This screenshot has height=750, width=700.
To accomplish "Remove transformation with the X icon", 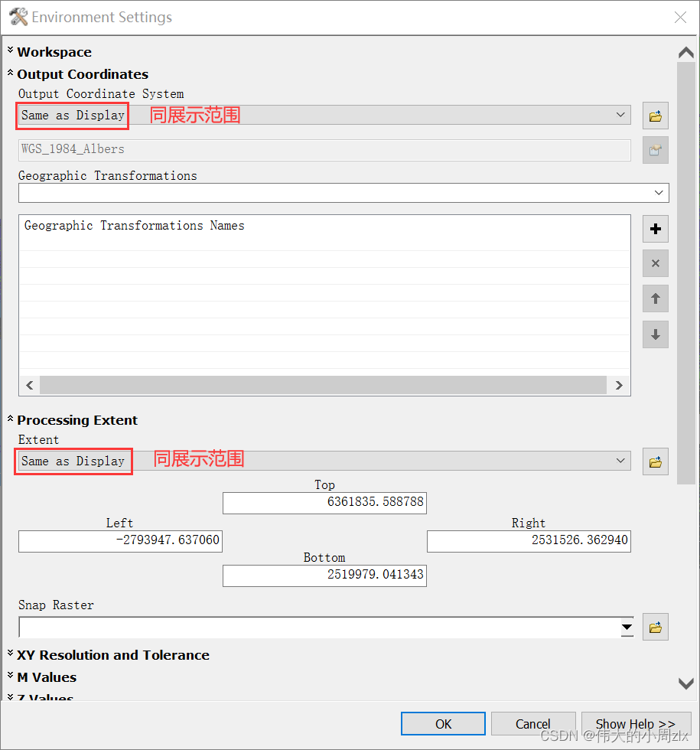I will (655, 263).
